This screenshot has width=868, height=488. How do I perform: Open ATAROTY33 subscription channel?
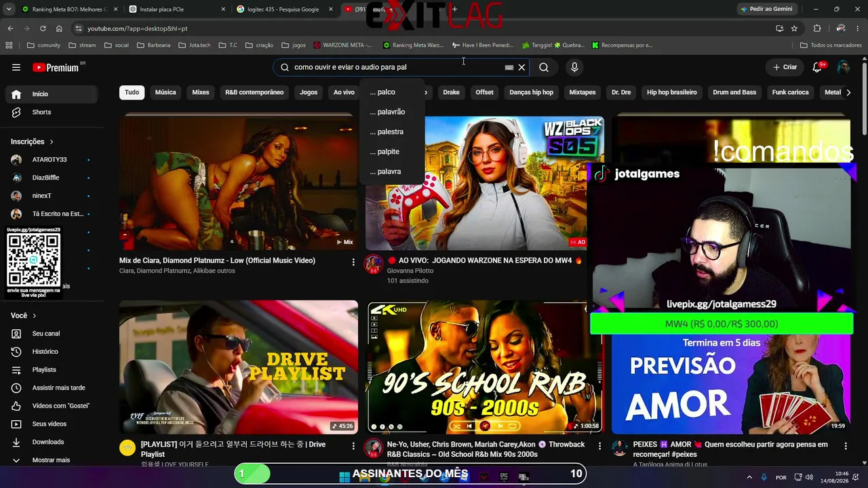click(53, 160)
